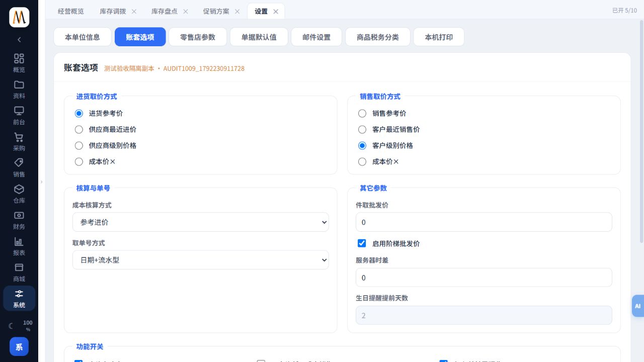This screenshot has height=362, width=644.
Task: Click the 件取批发价 input field
Action: tap(484, 222)
